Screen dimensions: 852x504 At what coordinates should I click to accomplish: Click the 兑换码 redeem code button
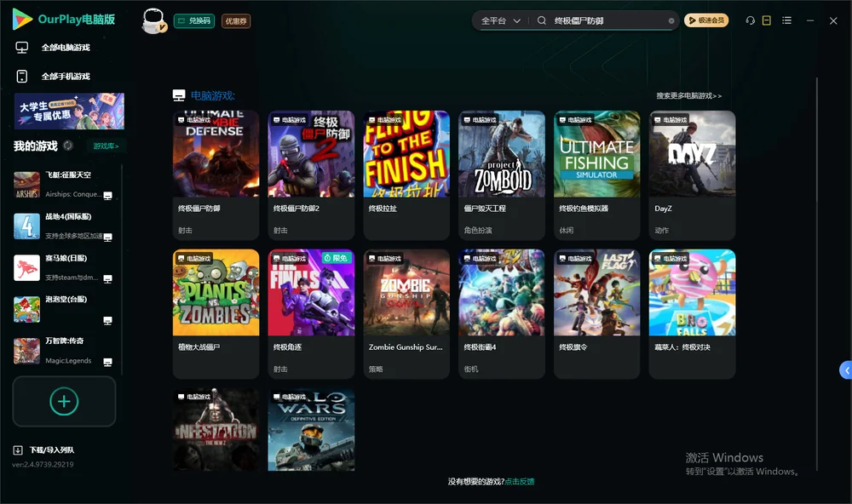[194, 21]
